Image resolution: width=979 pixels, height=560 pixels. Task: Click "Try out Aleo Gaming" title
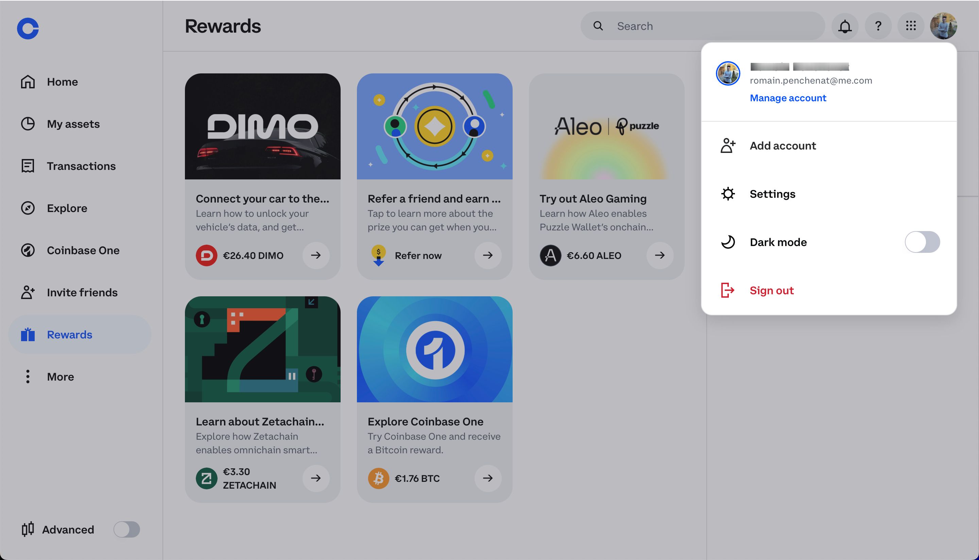pos(593,199)
